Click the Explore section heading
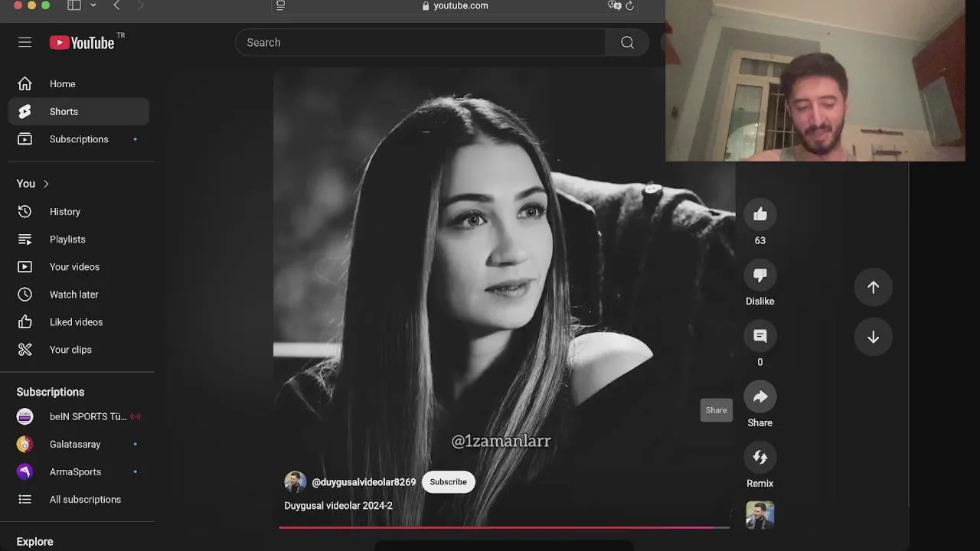 point(35,542)
